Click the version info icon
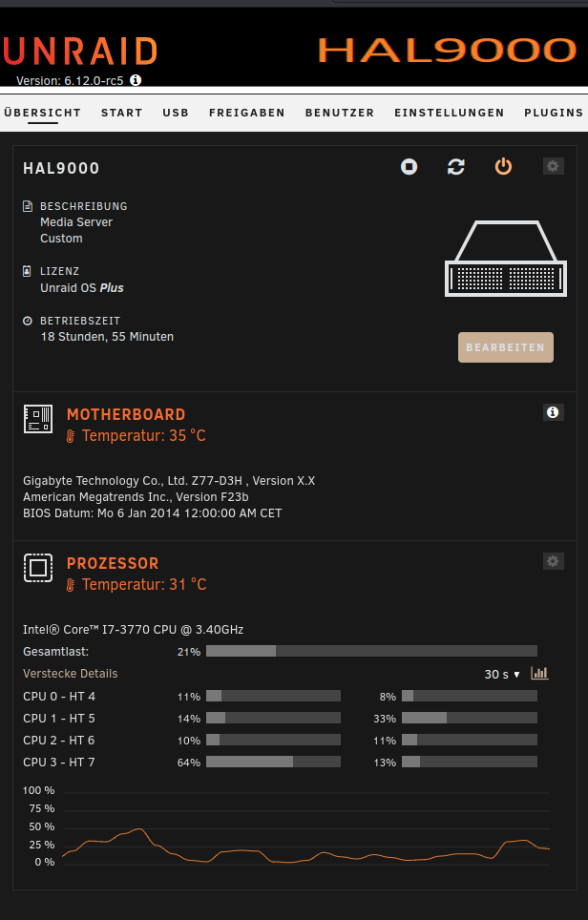The width and height of the screenshot is (588, 920). (x=136, y=80)
